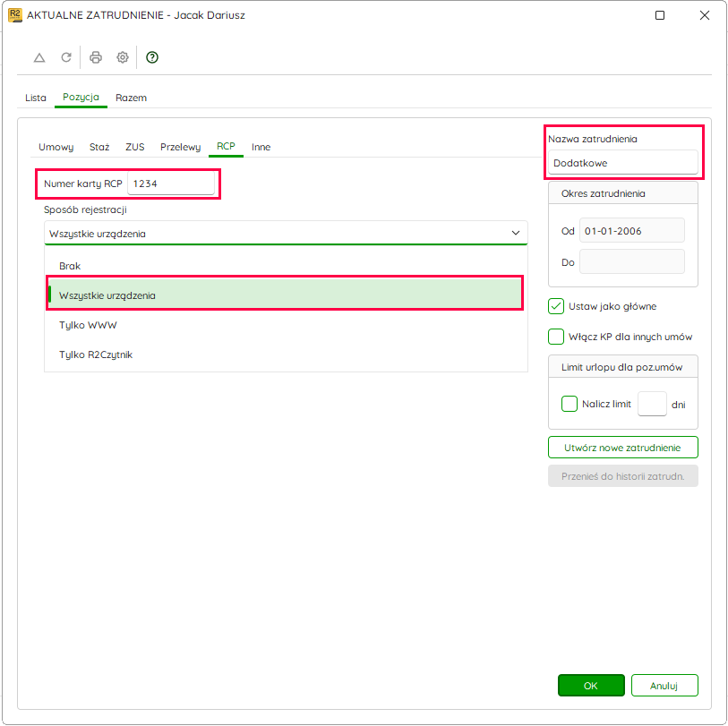The width and height of the screenshot is (728, 726).
Task: Click the R2 application icon in title bar
Action: point(15,15)
